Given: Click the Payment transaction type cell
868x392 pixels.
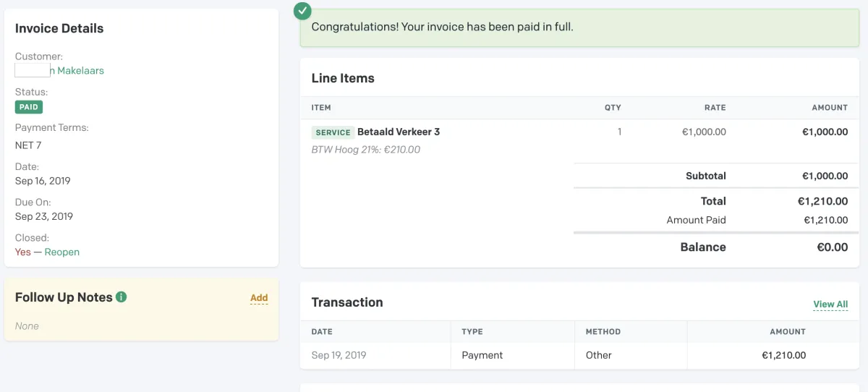Looking at the screenshot, I should 482,355.
